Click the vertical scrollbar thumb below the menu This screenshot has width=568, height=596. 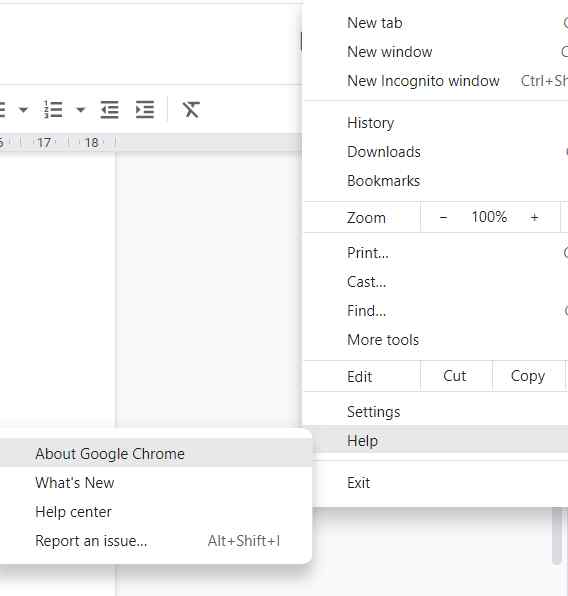557,536
